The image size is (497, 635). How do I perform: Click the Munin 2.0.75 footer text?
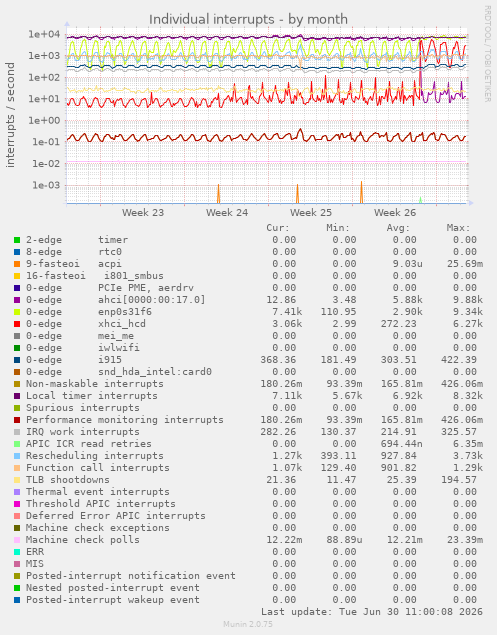coord(248,624)
